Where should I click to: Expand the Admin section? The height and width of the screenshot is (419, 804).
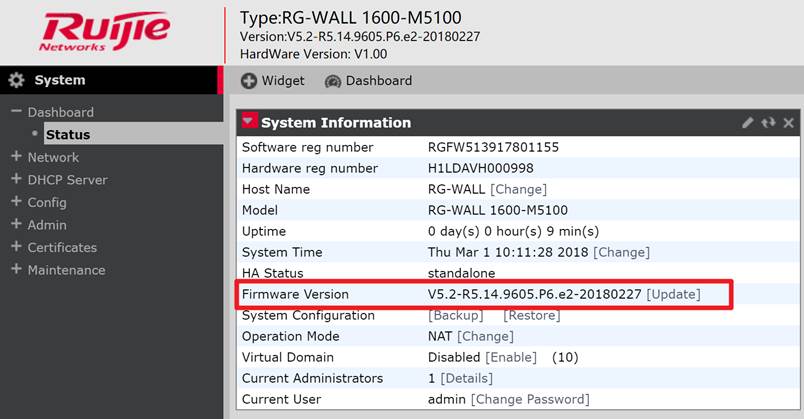[x=16, y=225]
